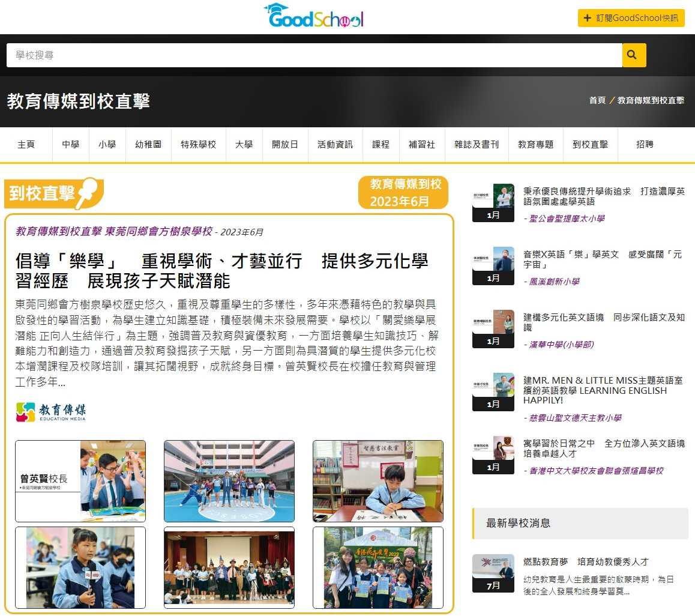
Task: Open 大學 navigation item
Action: coord(244,145)
